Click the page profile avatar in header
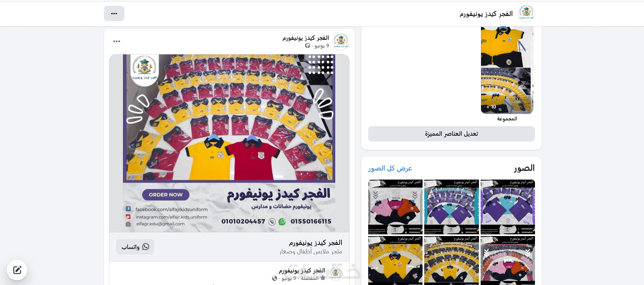Screen dimensions: 644x285 [526, 14]
